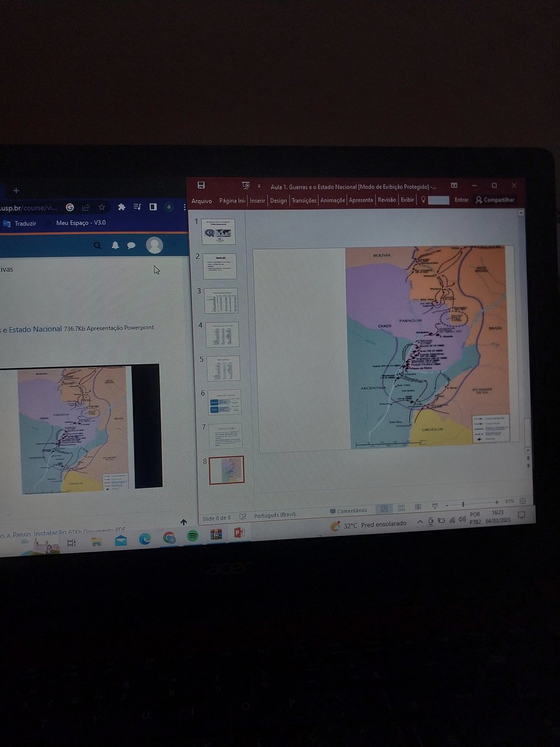Switch to Página Inicial ribbon tab
Image resolution: width=560 pixels, height=747 pixels.
[x=232, y=200]
